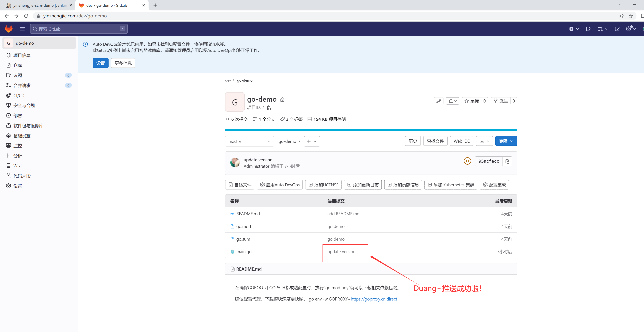Star the go-demo project
644x332 pixels.
[472, 101]
